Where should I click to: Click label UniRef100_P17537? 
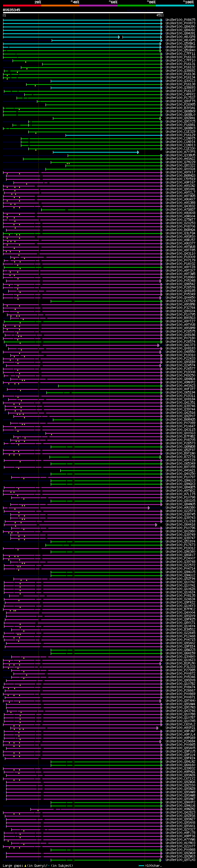[x=180, y=98]
